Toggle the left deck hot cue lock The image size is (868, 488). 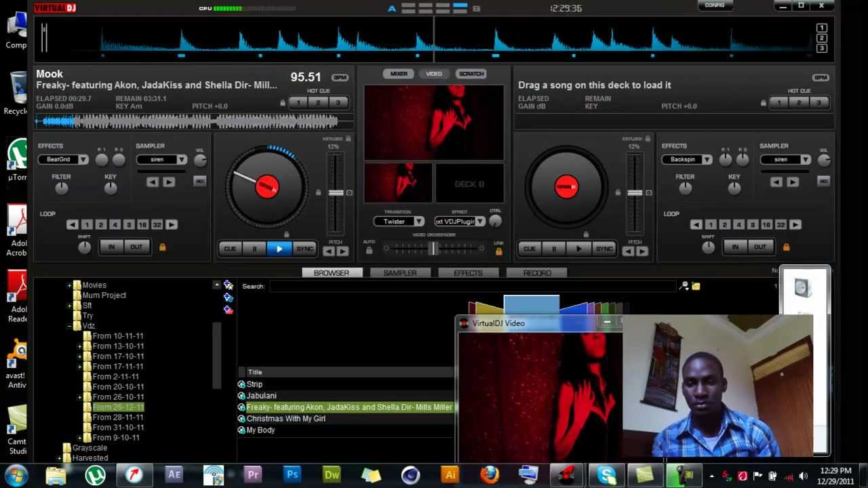[x=283, y=103]
